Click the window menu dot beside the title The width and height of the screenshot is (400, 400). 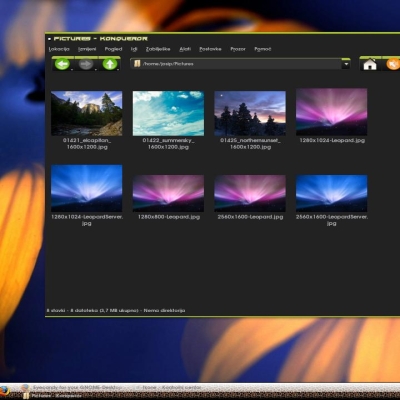click(x=49, y=39)
